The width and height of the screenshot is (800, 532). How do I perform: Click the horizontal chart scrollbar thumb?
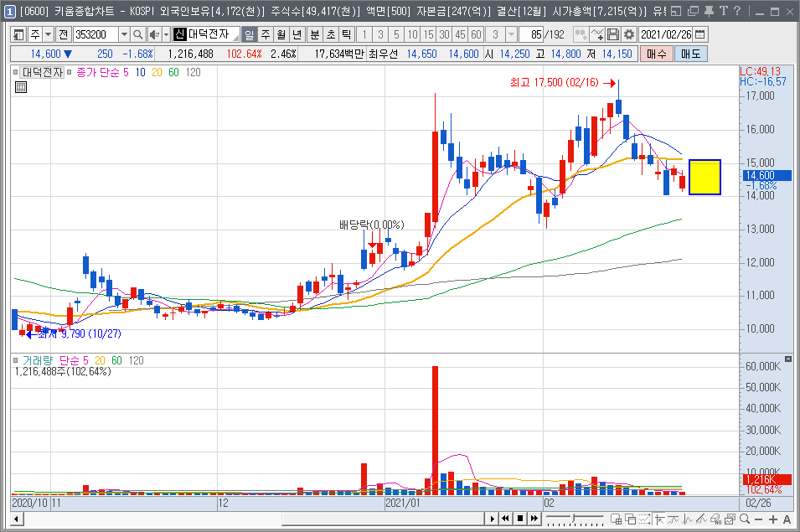pyautogui.click(x=383, y=519)
